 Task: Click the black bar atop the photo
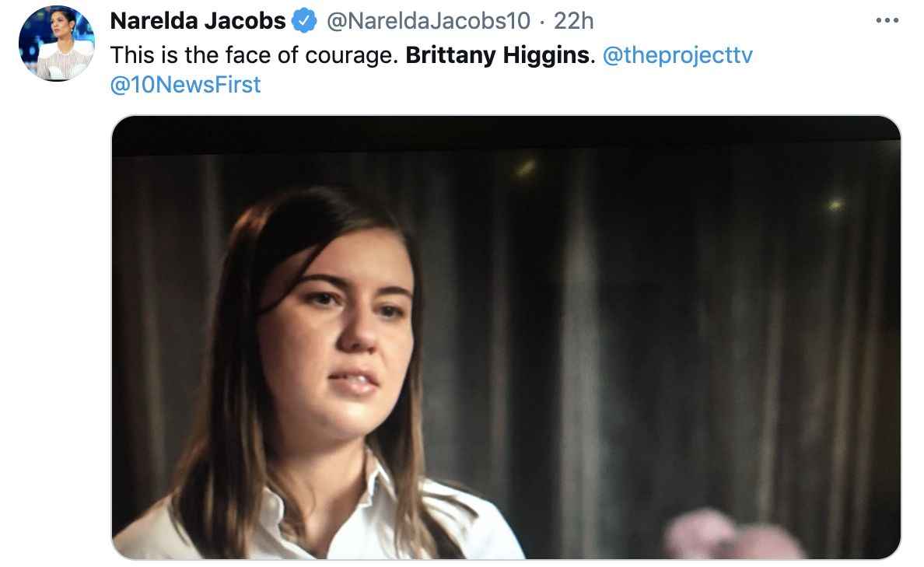(x=506, y=133)
